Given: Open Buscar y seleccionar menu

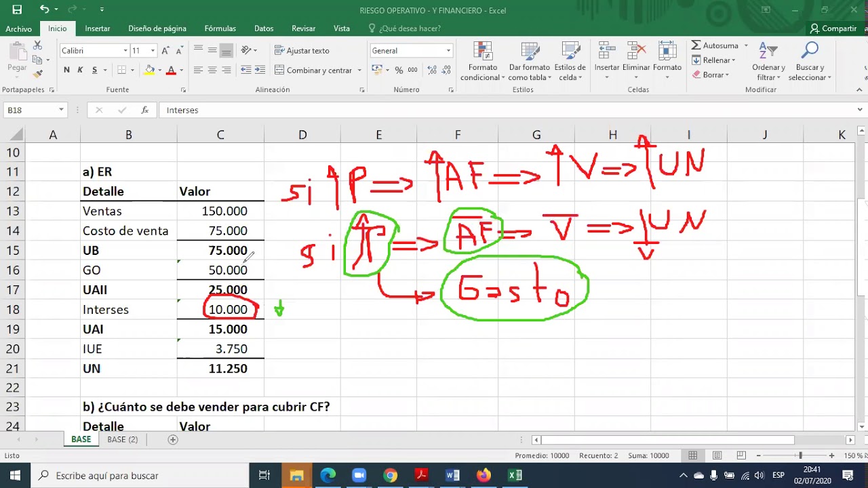Looking at the screenshot, I should 810,62.
